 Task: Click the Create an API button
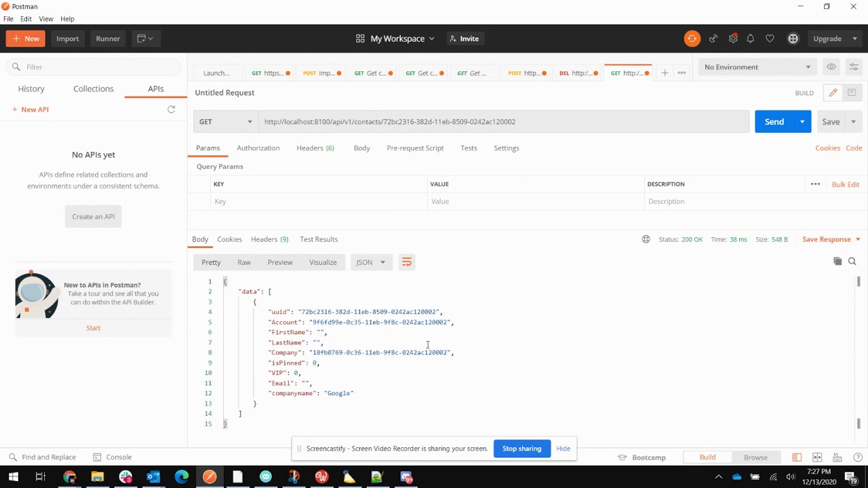(x=94, y=217)
